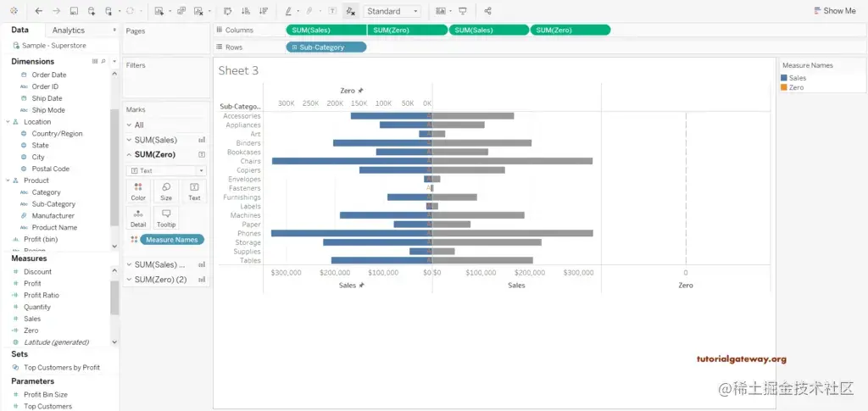Click the Color button on Marks card
The width and height of the screenshot is (868, 411).
(138, 192)
